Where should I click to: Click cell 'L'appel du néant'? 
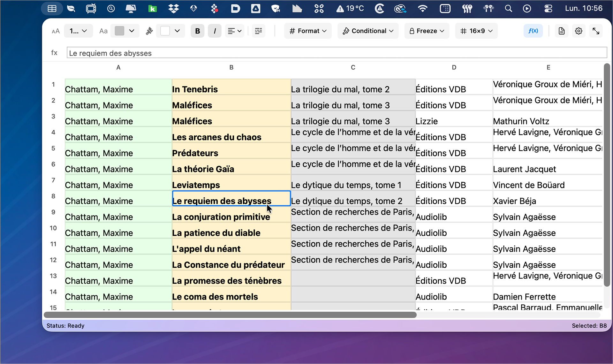pos(231,246)
